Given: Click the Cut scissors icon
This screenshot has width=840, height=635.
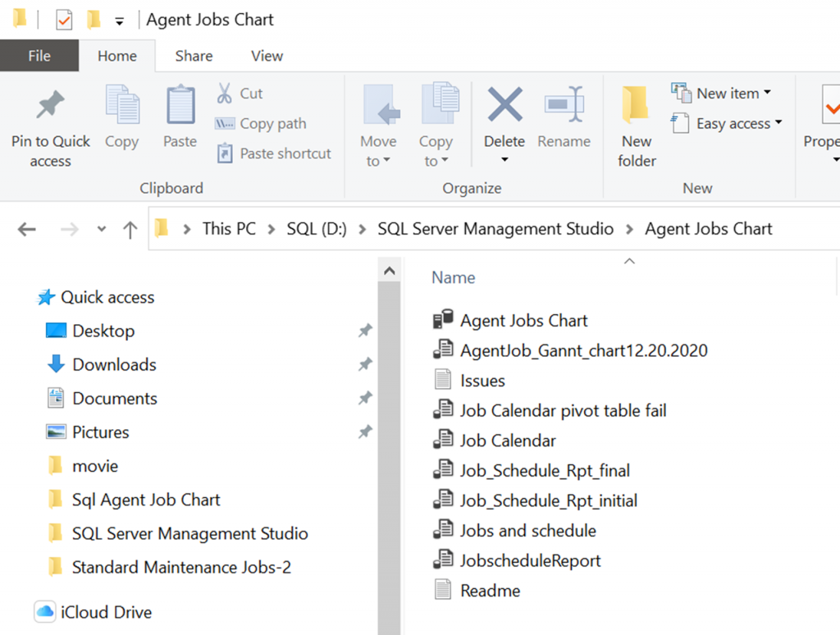Looking at the screenshot, I should (x=224, y=94).
